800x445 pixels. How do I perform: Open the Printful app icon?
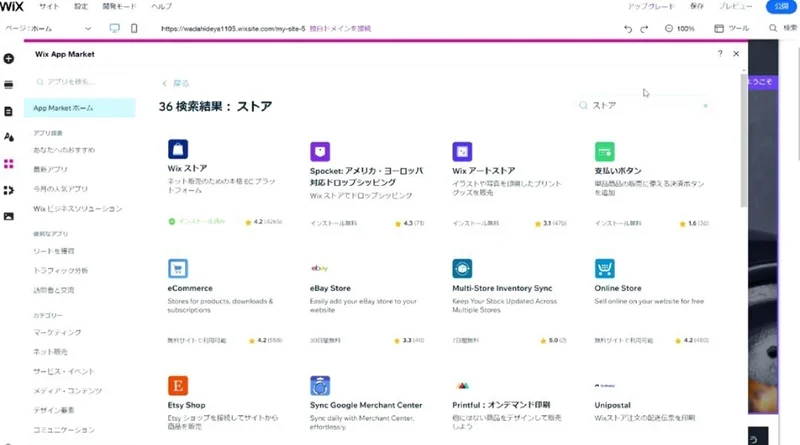pyautogui.click(x=462, y=386)
